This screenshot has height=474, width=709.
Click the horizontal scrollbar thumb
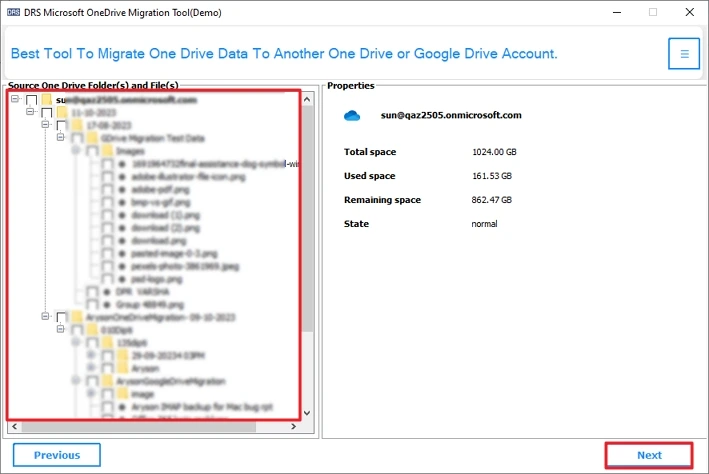coord(139,427)
